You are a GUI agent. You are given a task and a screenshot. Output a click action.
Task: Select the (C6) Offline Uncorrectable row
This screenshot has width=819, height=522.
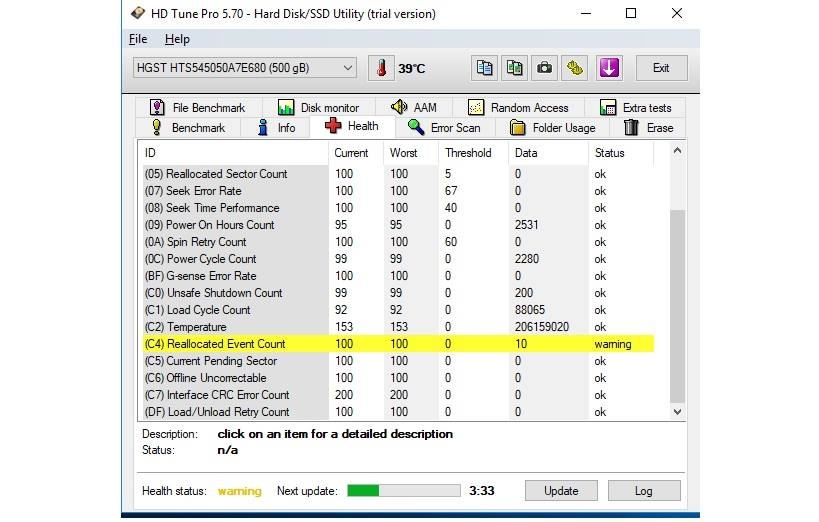click(397, 378)
